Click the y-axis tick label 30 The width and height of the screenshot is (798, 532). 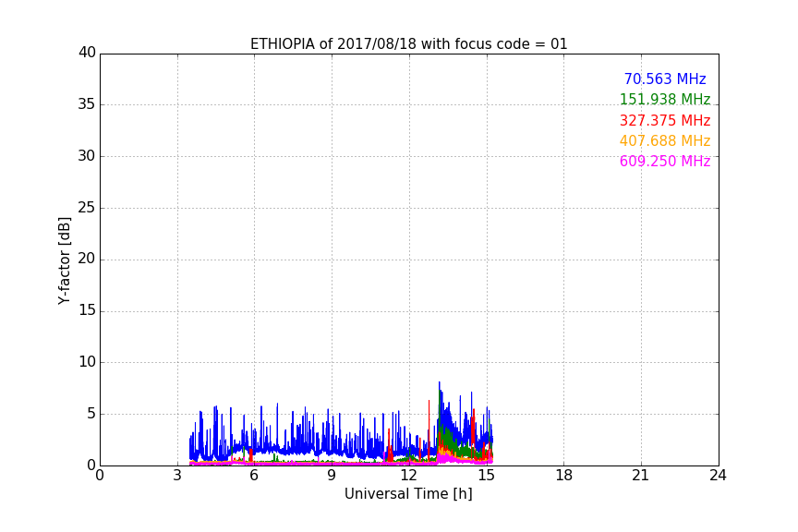(x=87, y=156)
